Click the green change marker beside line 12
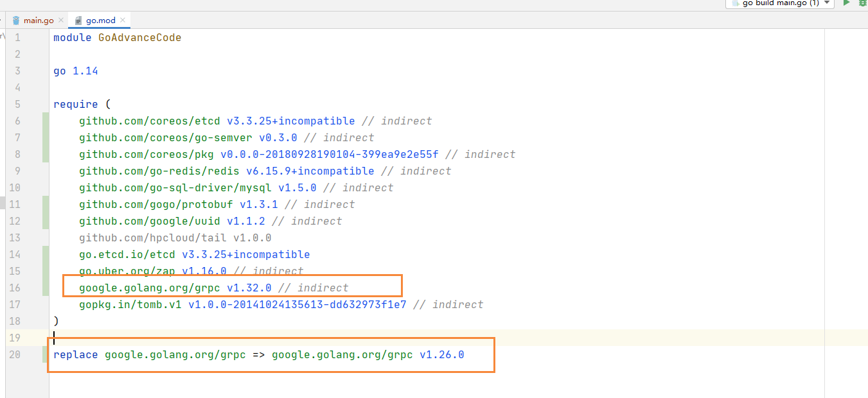 click(x=46, y=221)
